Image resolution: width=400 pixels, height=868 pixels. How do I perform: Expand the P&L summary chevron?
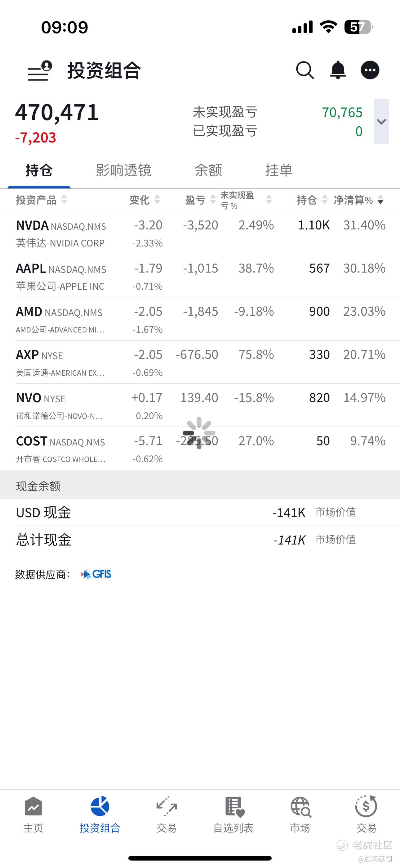coord(381,122)
